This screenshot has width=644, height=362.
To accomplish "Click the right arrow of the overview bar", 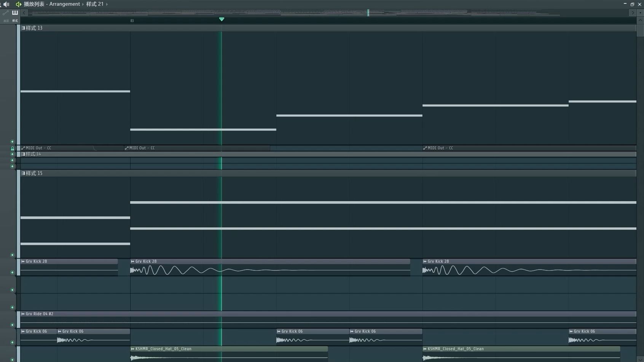I will tap(633, 13).
